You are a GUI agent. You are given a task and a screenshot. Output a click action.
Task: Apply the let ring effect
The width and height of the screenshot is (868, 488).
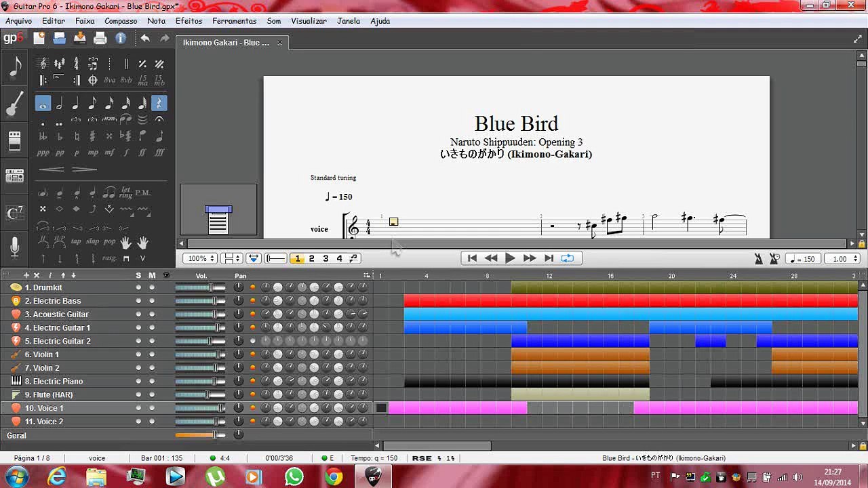coord(126,192)
